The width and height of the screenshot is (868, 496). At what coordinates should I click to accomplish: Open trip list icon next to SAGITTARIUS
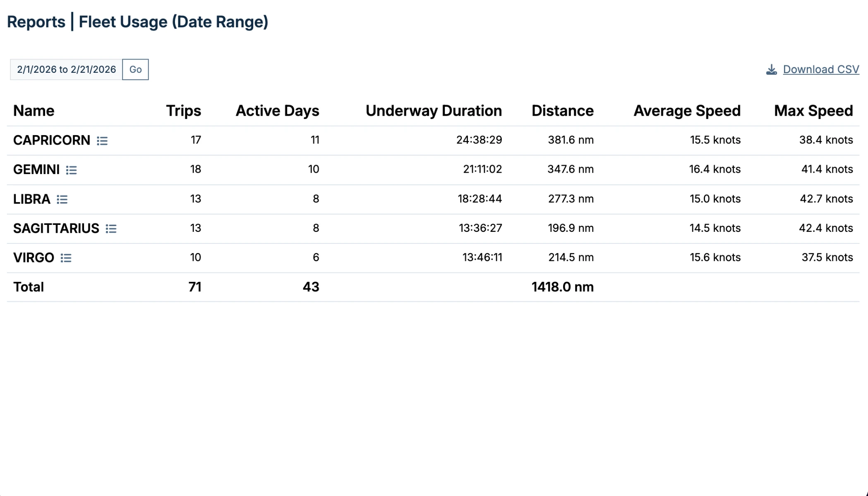click(111, 229)
